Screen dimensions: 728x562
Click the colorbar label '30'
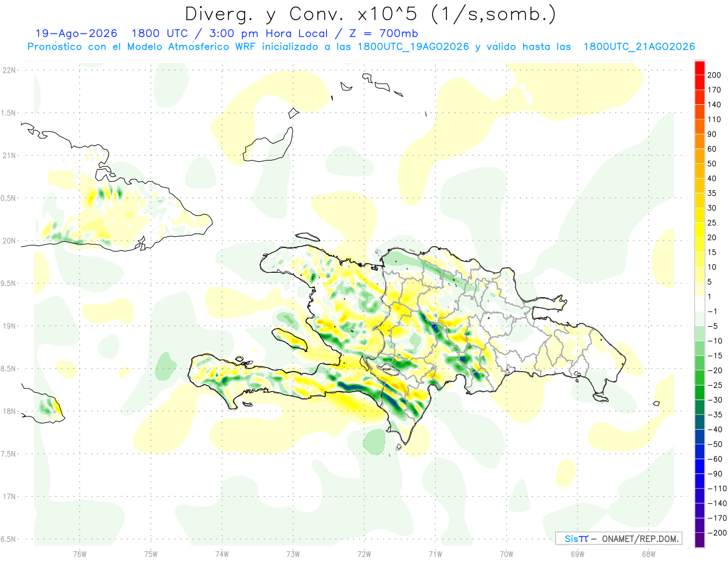click(x=712, y=208)
